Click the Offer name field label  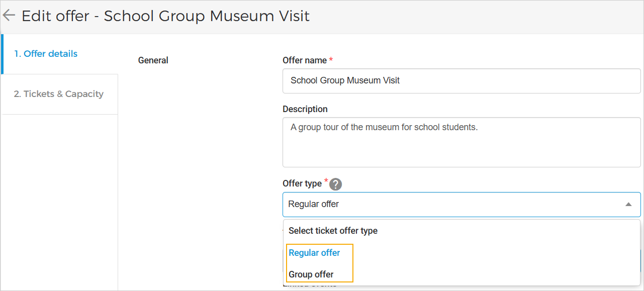click(305, 60)
